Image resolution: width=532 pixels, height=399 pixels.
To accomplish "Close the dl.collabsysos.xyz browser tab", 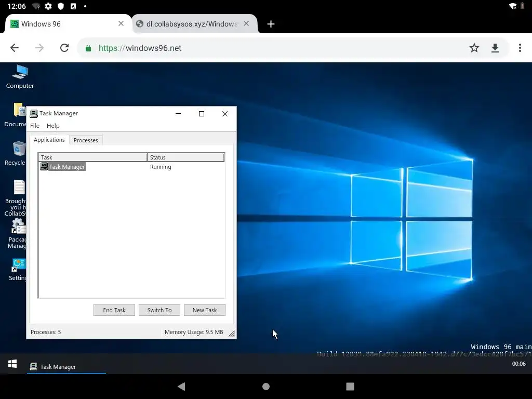I will 246,23.
